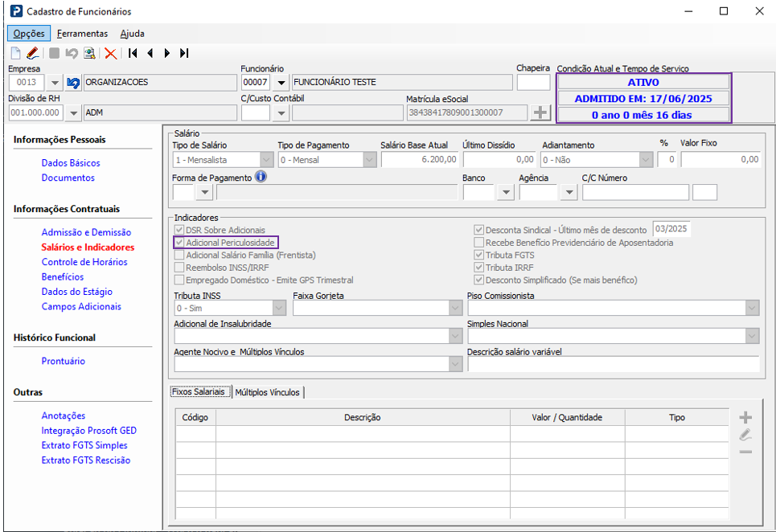776x532 pixels.
Task: Go to the first record
Action: point(133,53)
